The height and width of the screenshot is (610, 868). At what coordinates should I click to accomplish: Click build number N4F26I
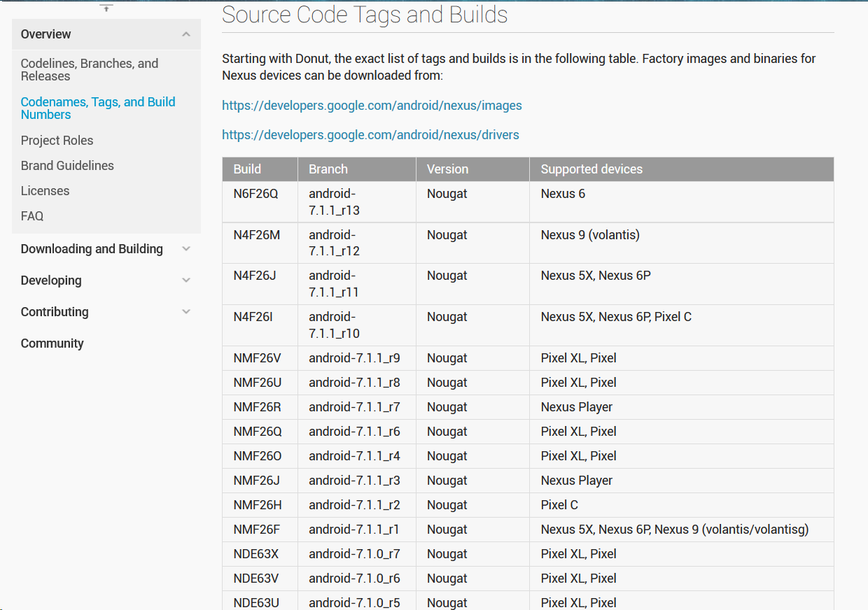point(253,317)
